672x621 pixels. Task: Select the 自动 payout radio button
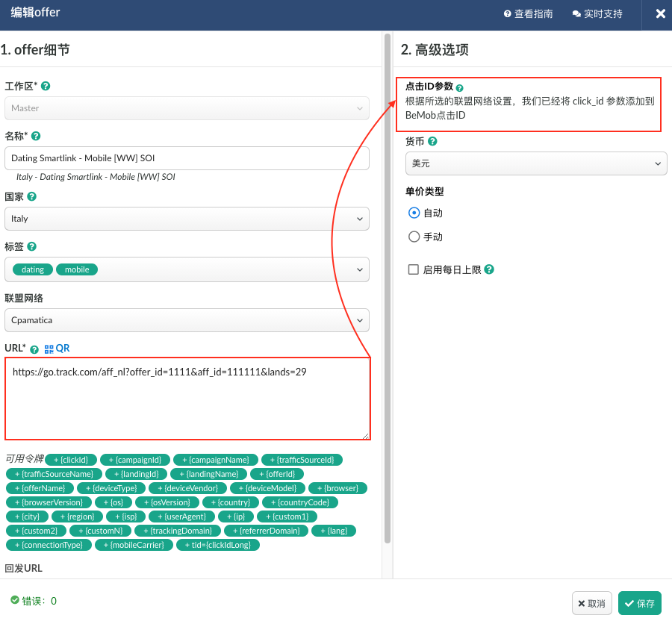pos(414,213)
